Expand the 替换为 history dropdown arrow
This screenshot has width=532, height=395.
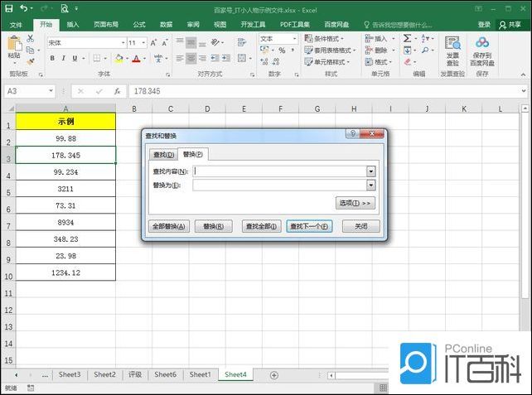pos(371,185)
